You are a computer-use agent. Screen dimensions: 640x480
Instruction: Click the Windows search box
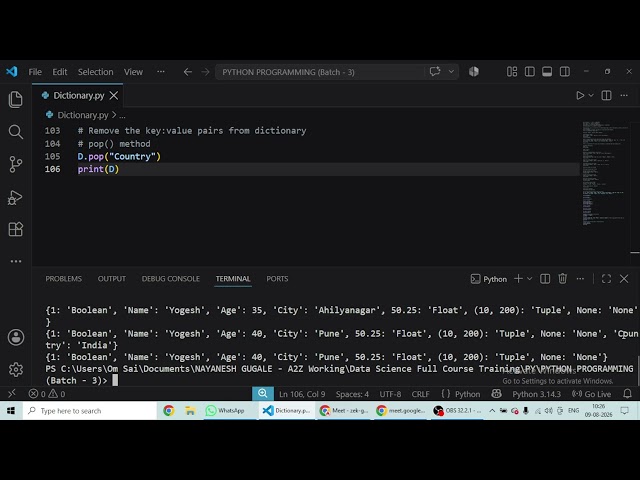click(90, 411)
